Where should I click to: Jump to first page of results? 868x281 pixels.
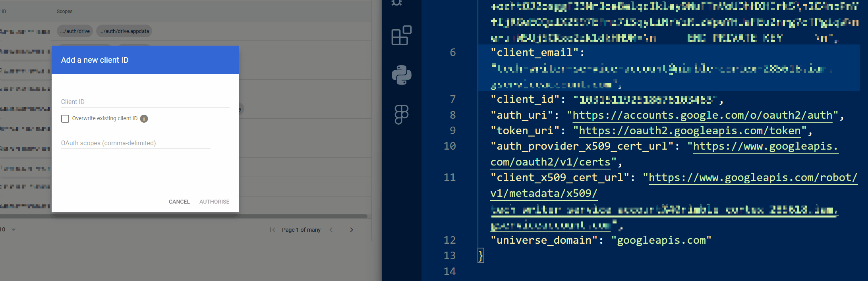pyautogui.click(x=273, y=230)
